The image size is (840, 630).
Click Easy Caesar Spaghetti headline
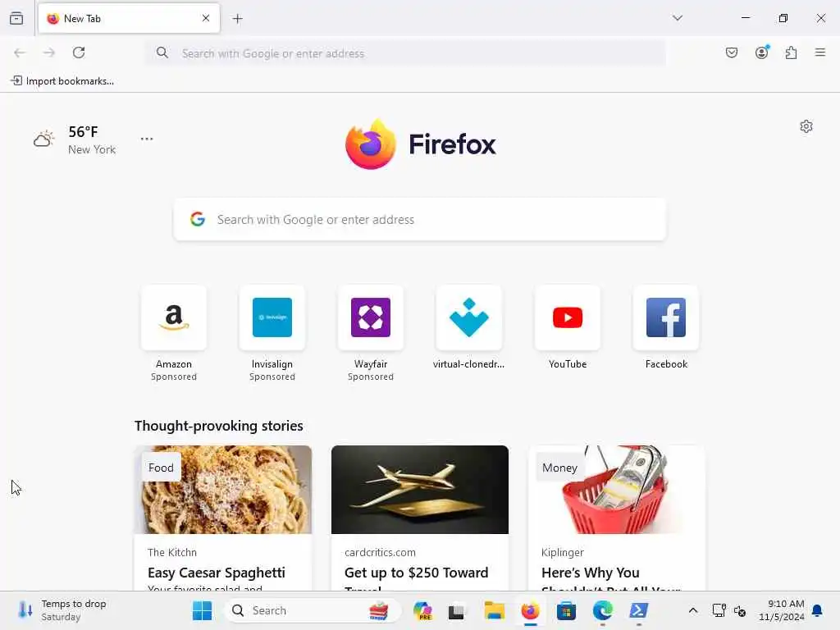click(x=217, y=573)
